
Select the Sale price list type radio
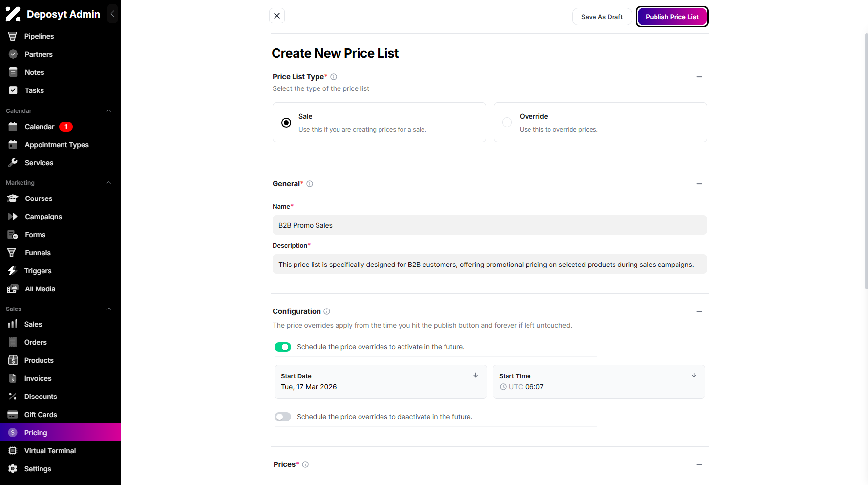pyautogui.click(x=286, y=123)
